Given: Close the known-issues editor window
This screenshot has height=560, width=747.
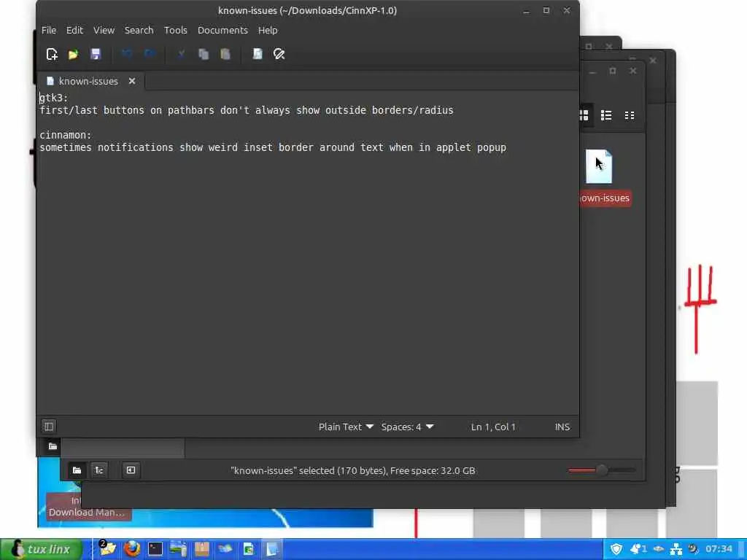Looking at the screenshot, I should coord(566,10).
